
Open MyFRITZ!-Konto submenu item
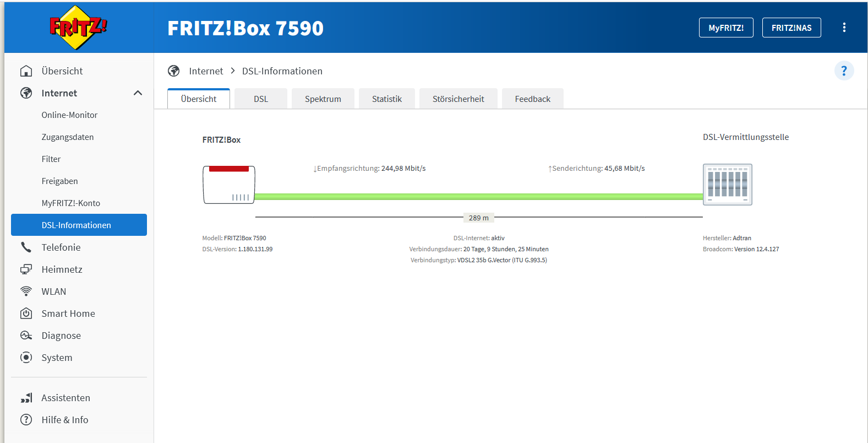tap(71, 203)
